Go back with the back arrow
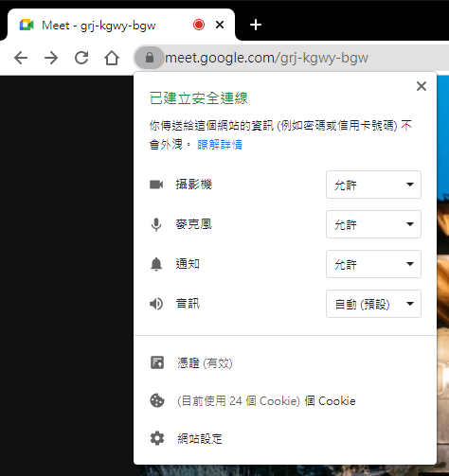This screenshot has height=476, width=449. pos(21,58)
